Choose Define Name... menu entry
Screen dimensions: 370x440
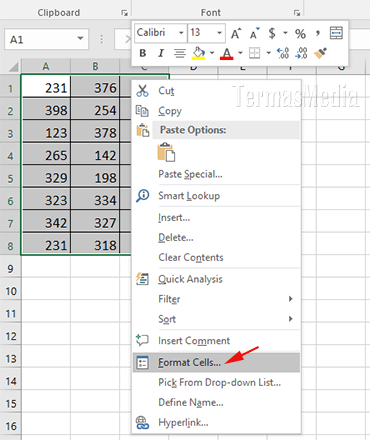pyautogui.click(x=217, y=402)
